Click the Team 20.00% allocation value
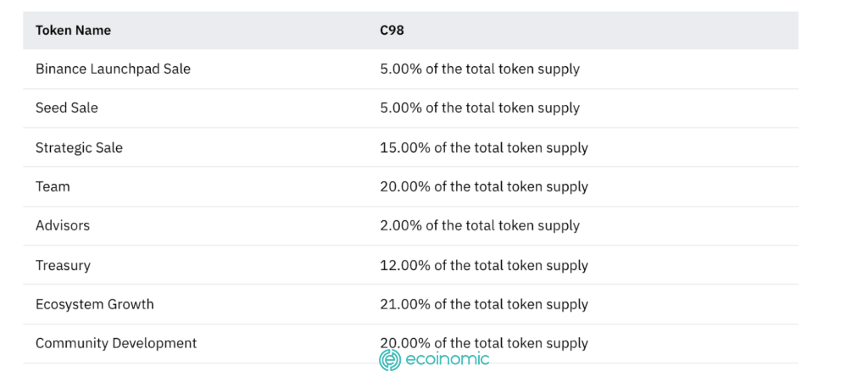The width and height of the screenshot is (868, 371). tap(483, 186)
